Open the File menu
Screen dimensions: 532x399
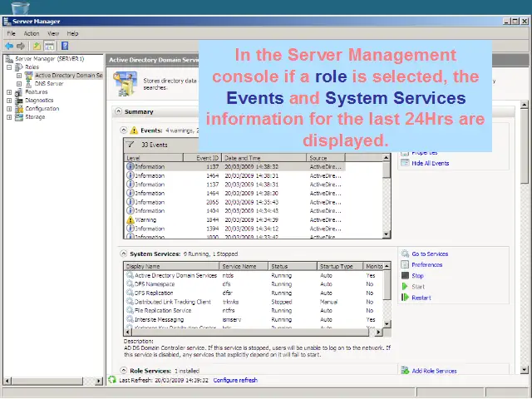click(x=11, y=33)
